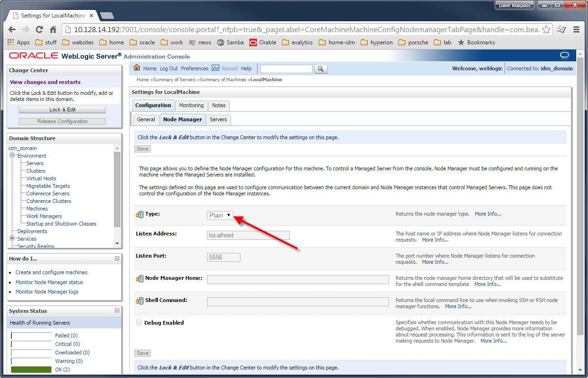
Task: Click the upper Save button
Action: (x=142, y=149)
